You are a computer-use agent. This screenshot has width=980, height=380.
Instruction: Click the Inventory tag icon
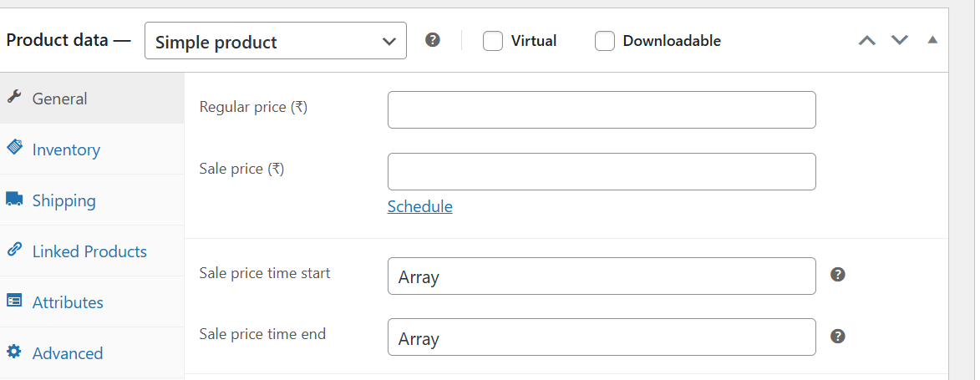point(14,148)
